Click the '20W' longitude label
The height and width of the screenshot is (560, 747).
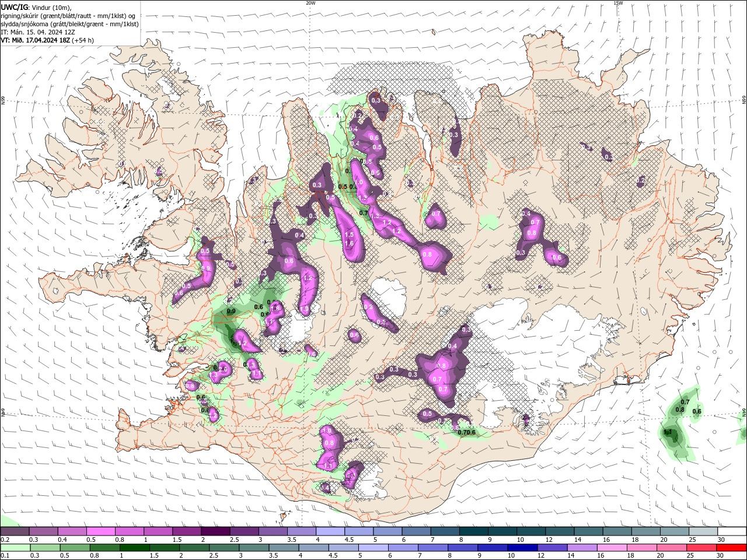click(310, 3)
